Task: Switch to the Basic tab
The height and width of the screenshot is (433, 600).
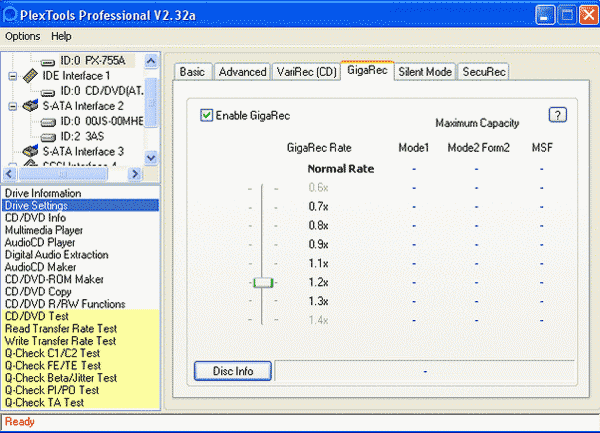Action: 192,72
